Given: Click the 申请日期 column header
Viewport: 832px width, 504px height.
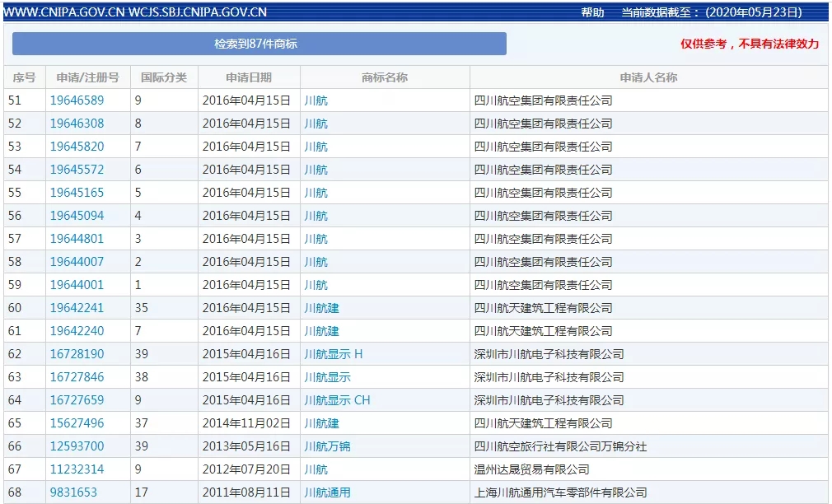Looking at the screenshot, I should [248, 77].
